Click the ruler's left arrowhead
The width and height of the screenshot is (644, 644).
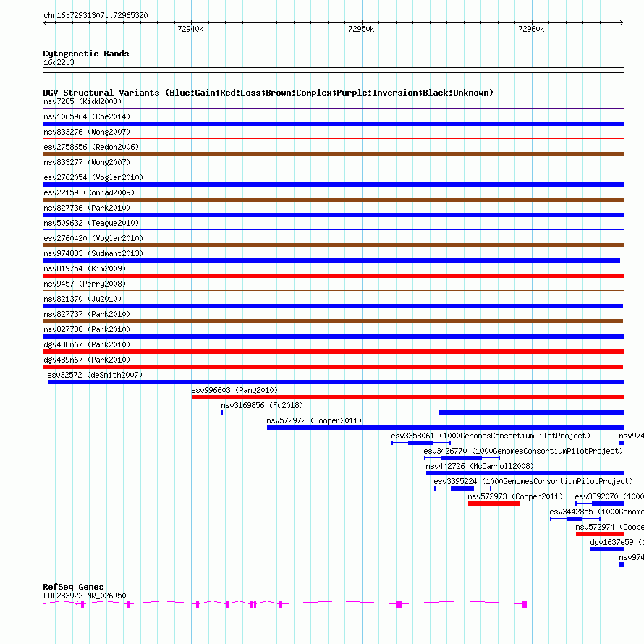coord(45,22)
